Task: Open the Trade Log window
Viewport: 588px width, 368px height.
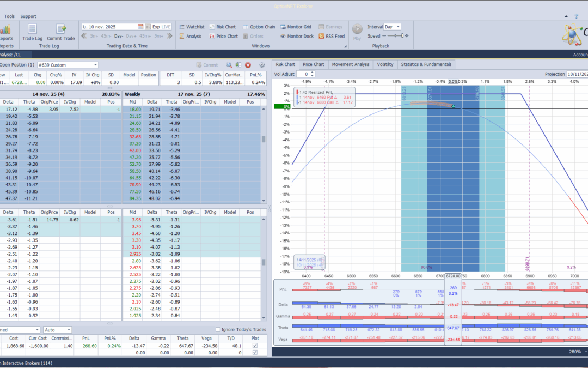Action: pyautogui.click(x=32, y=32)
